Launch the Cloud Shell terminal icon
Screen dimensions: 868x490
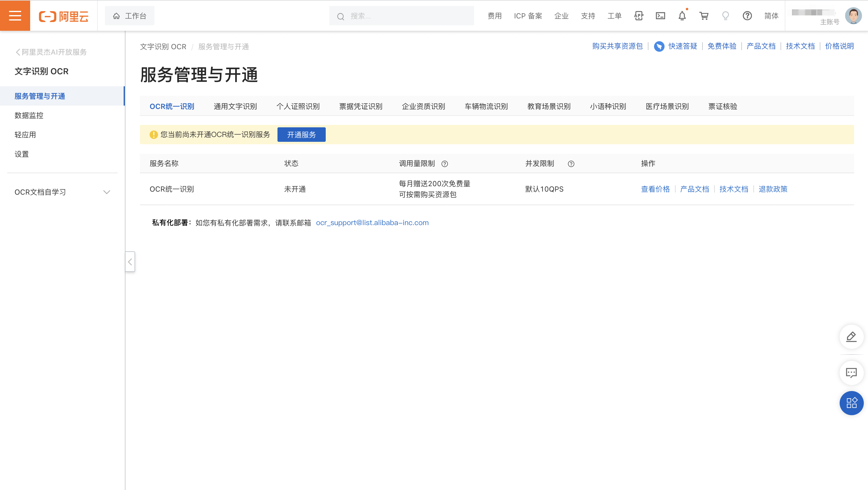pyautogui.click(x=661, y=16)
